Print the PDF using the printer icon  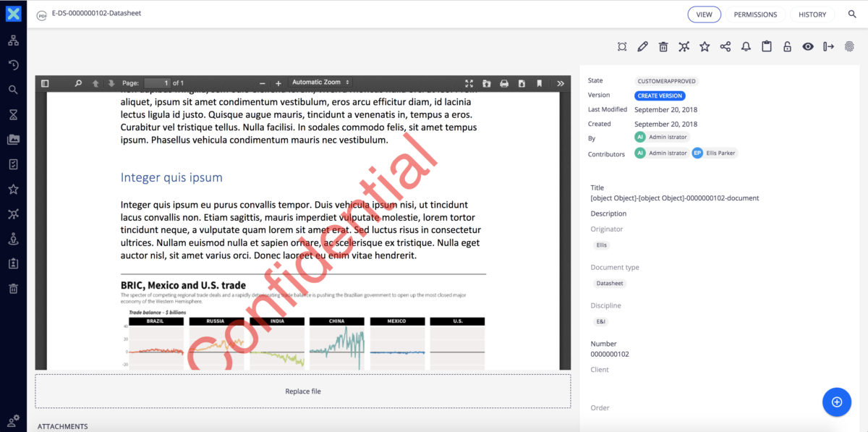504,83
